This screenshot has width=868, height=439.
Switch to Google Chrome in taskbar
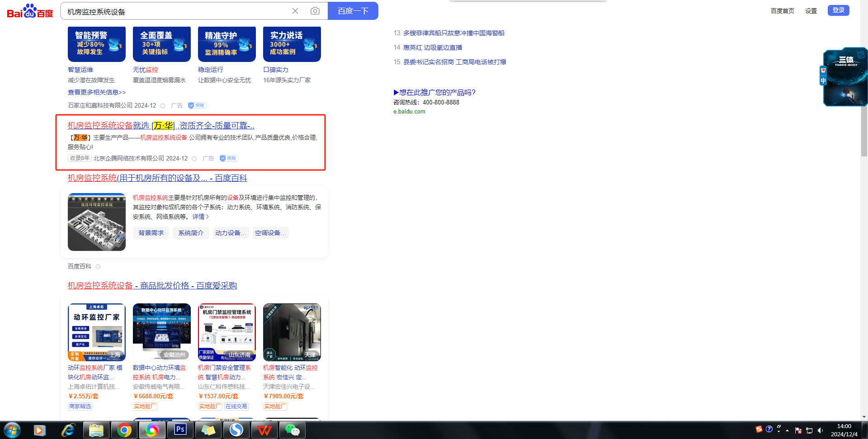click(x=124, y=430)
